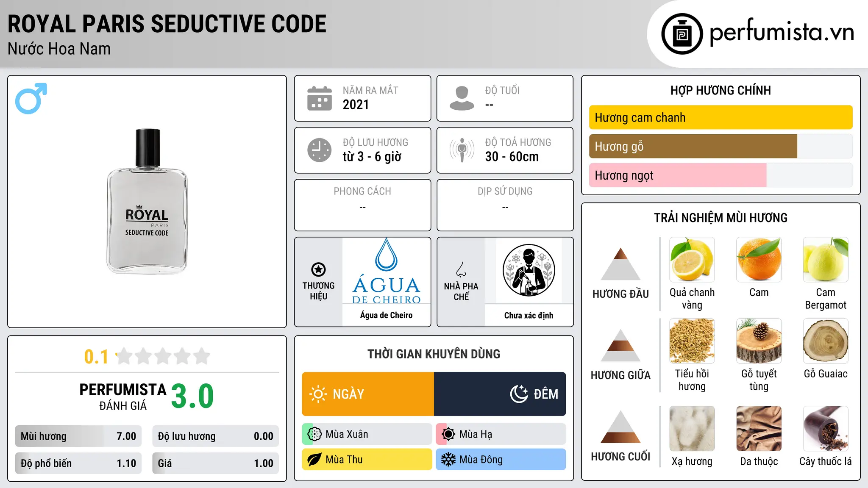
Task: Click the flower icon next to Mùa Xuân
Action: click(x=314, y=434)
